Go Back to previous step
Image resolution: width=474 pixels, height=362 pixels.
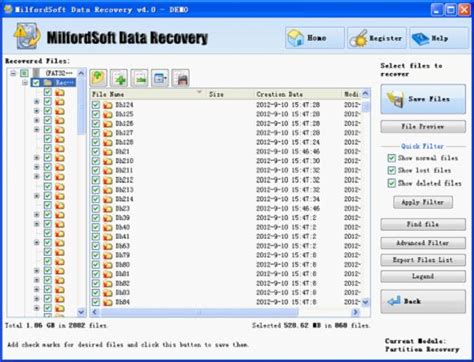tap(423, 301)
